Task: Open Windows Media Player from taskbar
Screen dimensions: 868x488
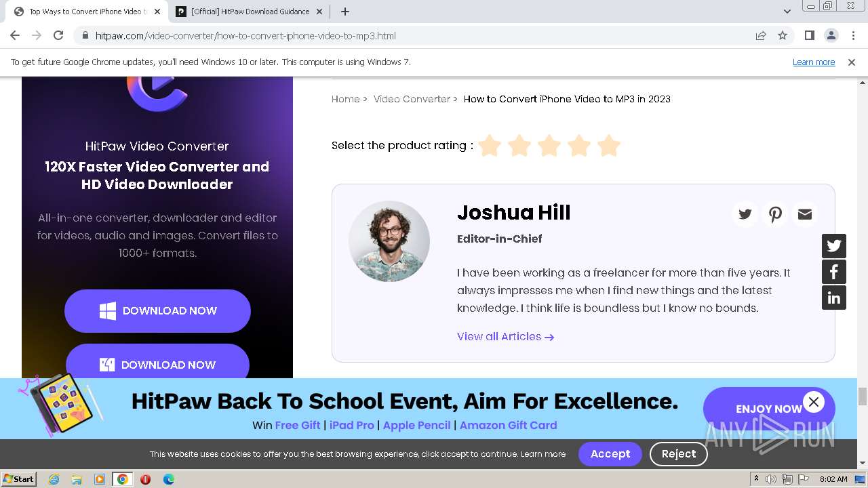Action: pyautogui.click(x=100, y=479)
